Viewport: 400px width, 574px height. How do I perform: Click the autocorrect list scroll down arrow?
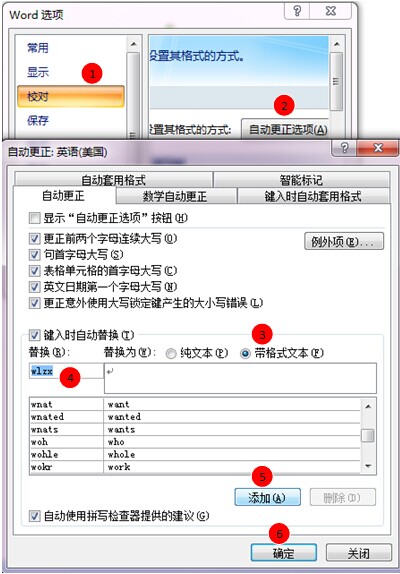pos(368,466)
